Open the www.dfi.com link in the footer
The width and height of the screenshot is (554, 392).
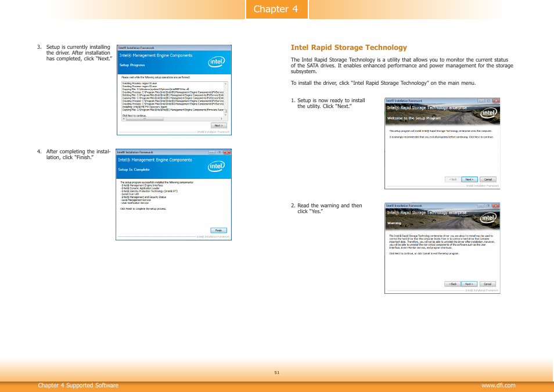point(498,385)
